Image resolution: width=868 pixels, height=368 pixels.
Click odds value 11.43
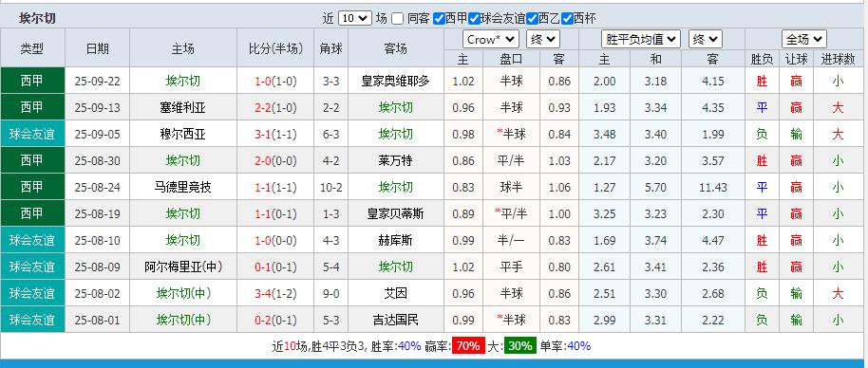tap(712, 187)
